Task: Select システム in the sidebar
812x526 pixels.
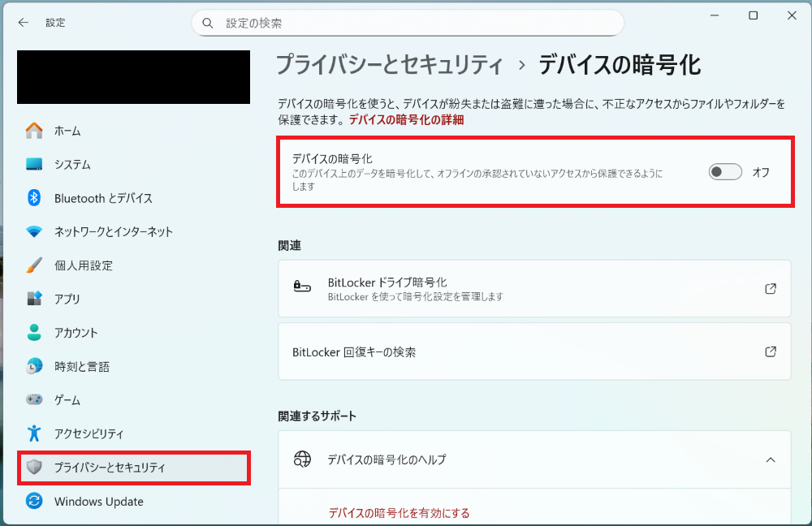Action: (72, 165)
